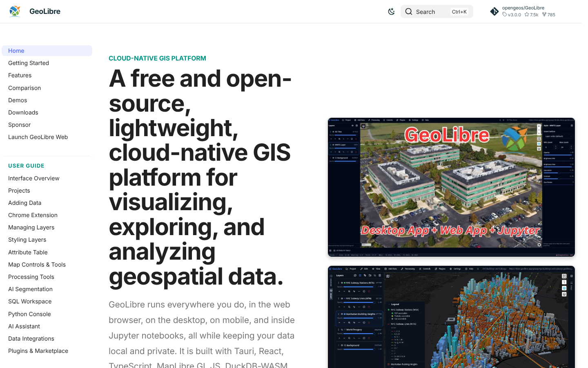The image size is (588, 368).
Task: Click the tag icon beside v3.0.0
Action: (505, 15)
